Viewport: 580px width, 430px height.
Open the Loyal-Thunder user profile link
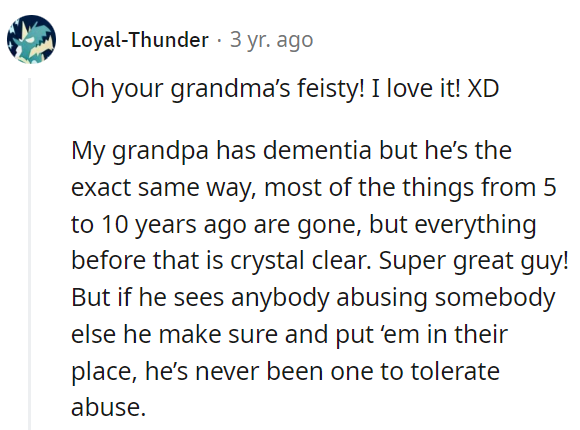(x=140, y=40)
